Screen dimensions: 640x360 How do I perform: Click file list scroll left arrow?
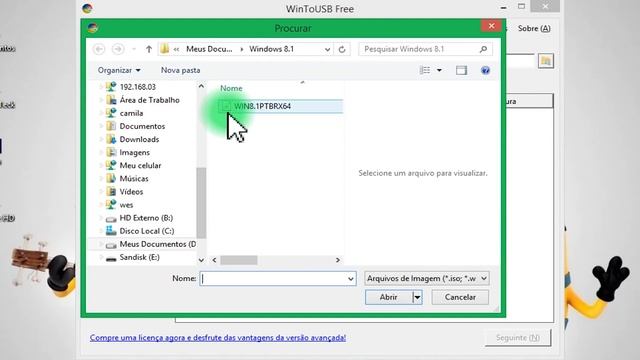click(x=214, y=260)
